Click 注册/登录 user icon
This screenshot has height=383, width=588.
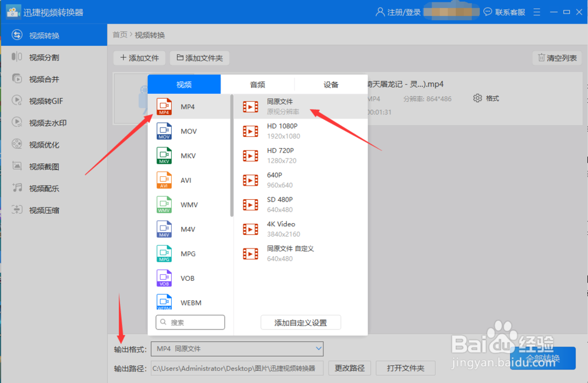point(380,12)
